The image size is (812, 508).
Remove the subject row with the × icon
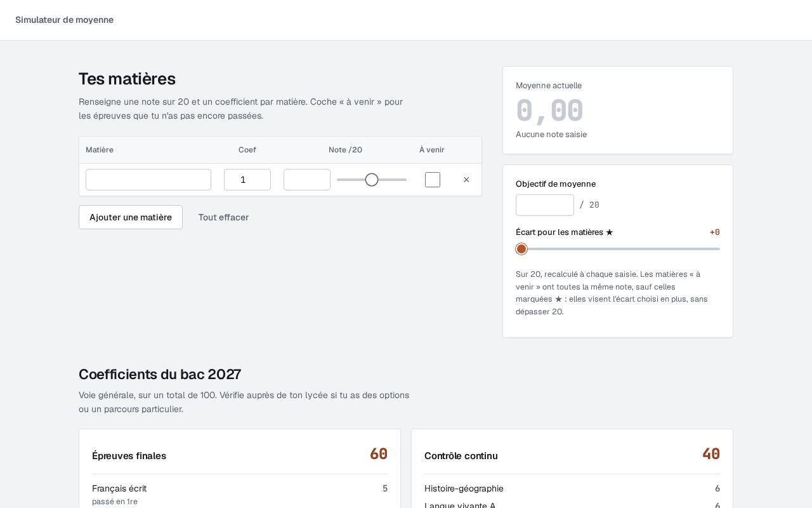[x=466, y=180]
